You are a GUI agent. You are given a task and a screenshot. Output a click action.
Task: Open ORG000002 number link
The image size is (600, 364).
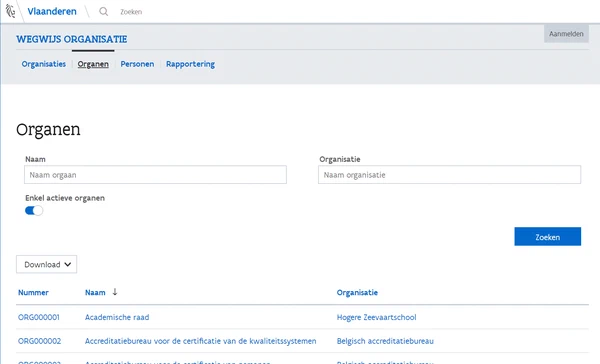[39, 341]
